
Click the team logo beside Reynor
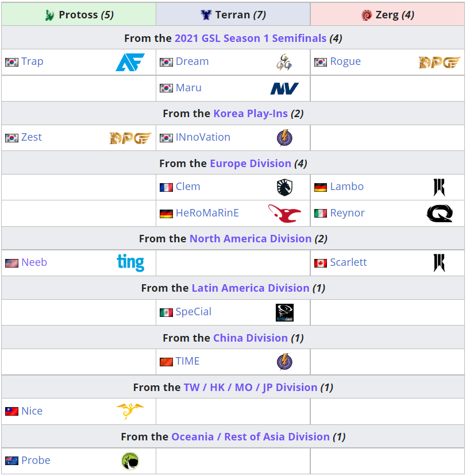click(x=439, y=214)
